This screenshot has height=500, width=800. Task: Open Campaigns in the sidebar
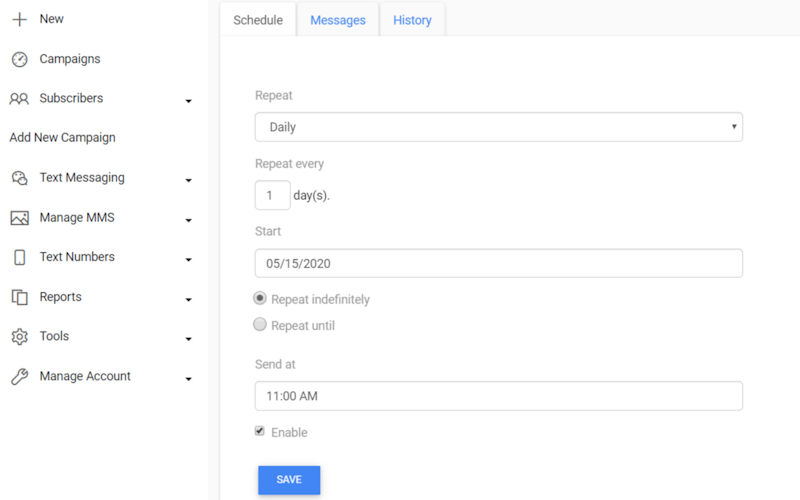tap(70, 59)
